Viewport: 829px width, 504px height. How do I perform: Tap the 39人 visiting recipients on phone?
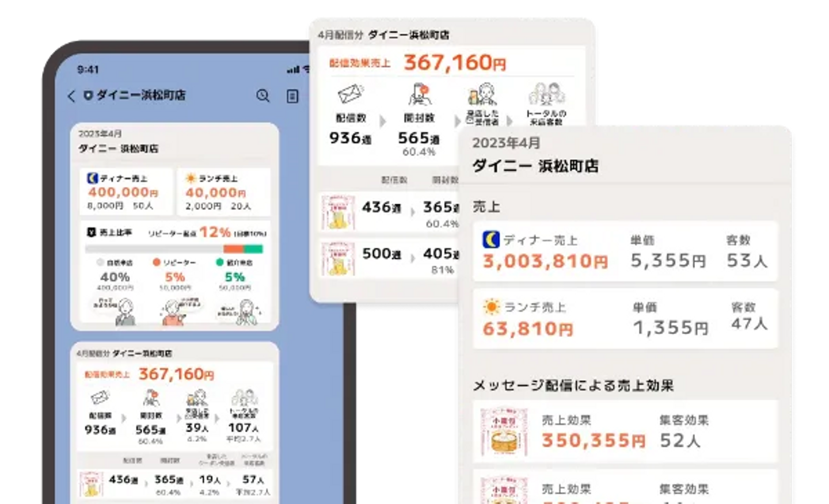197,428
